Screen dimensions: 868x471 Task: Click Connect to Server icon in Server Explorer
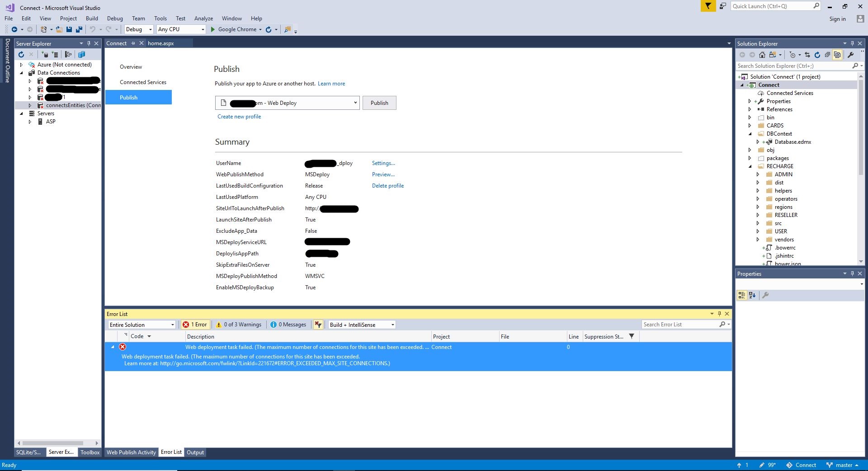click(x=55, y=54)
